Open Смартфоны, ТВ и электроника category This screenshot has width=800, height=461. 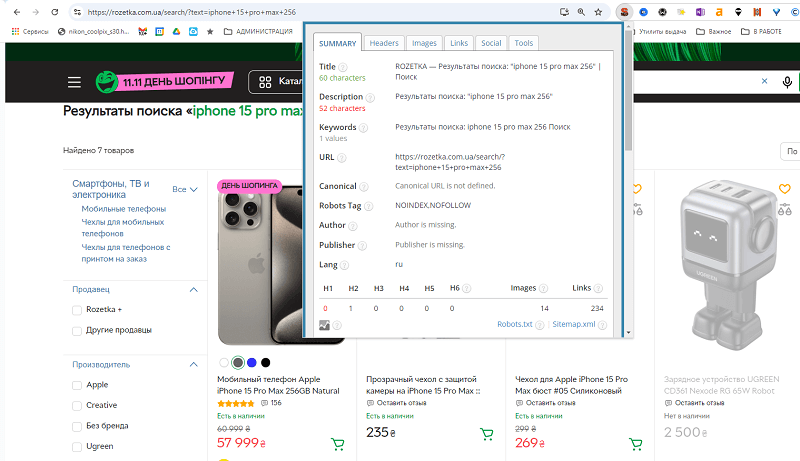pos(111,189)
